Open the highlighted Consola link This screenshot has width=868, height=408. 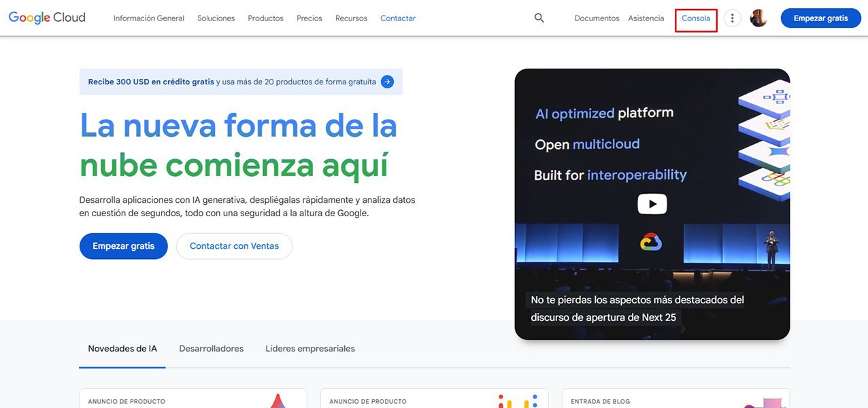(x=695, y=18)
